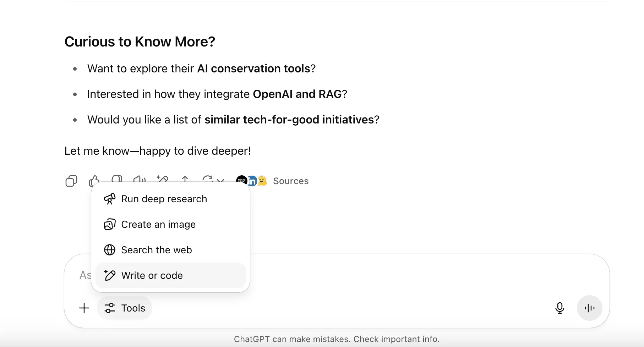Copy the response with the copy icon
Screen dimensions: 644x347
71,181
